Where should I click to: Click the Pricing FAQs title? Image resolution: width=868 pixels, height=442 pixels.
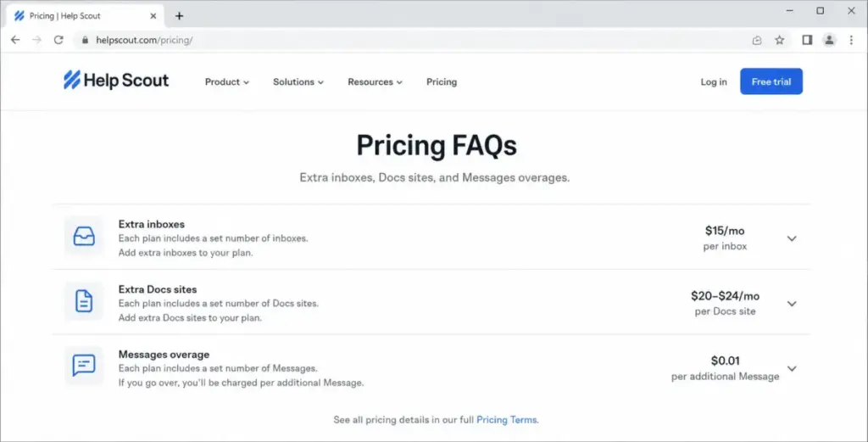[437, 146]
